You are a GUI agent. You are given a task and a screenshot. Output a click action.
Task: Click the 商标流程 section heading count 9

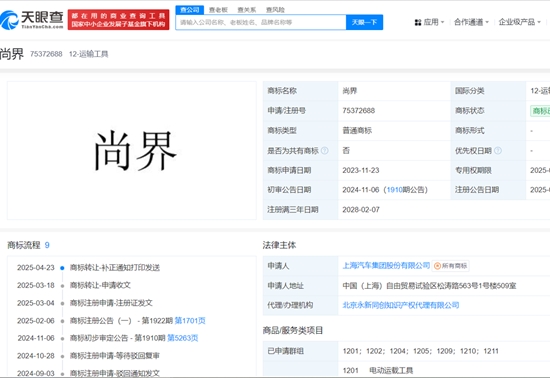tap(47, 245)
